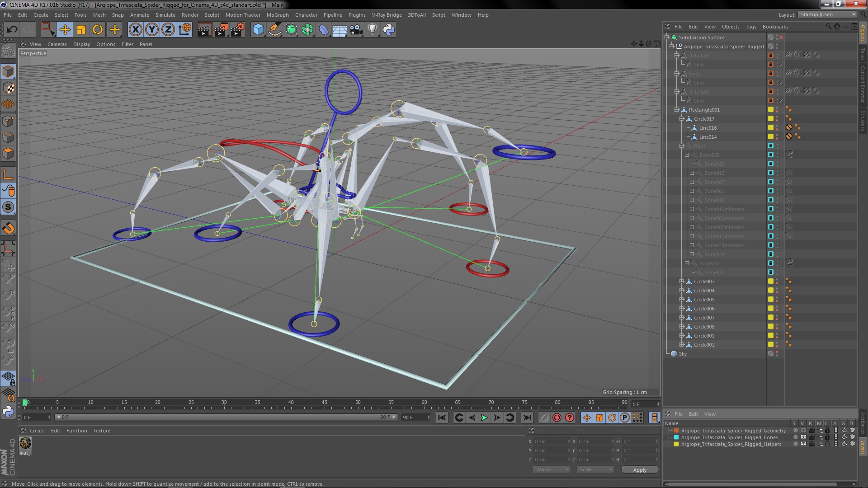Select the Line016 object
Viewport: 868px width, 488px height.
(x=708, y=128)
